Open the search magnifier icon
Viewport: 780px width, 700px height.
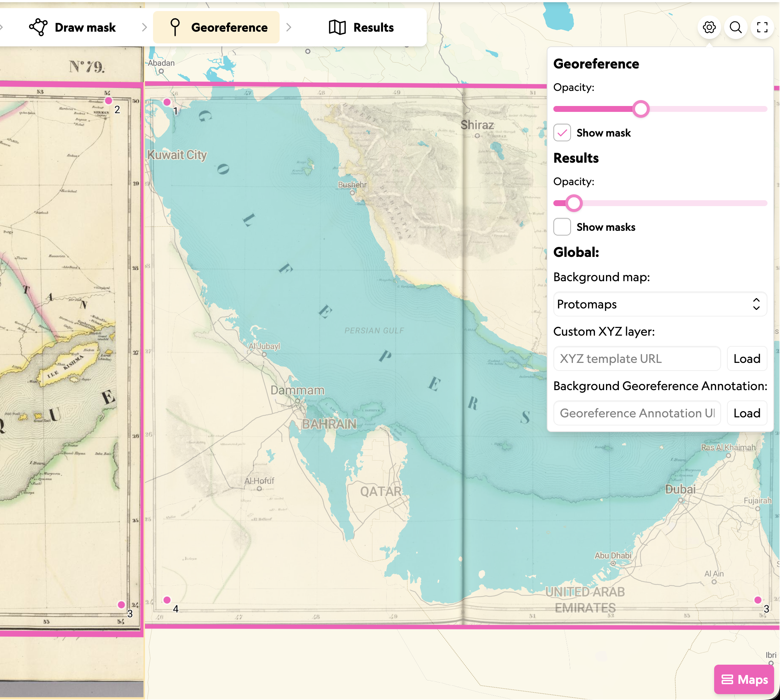click(x=735, y=27)
